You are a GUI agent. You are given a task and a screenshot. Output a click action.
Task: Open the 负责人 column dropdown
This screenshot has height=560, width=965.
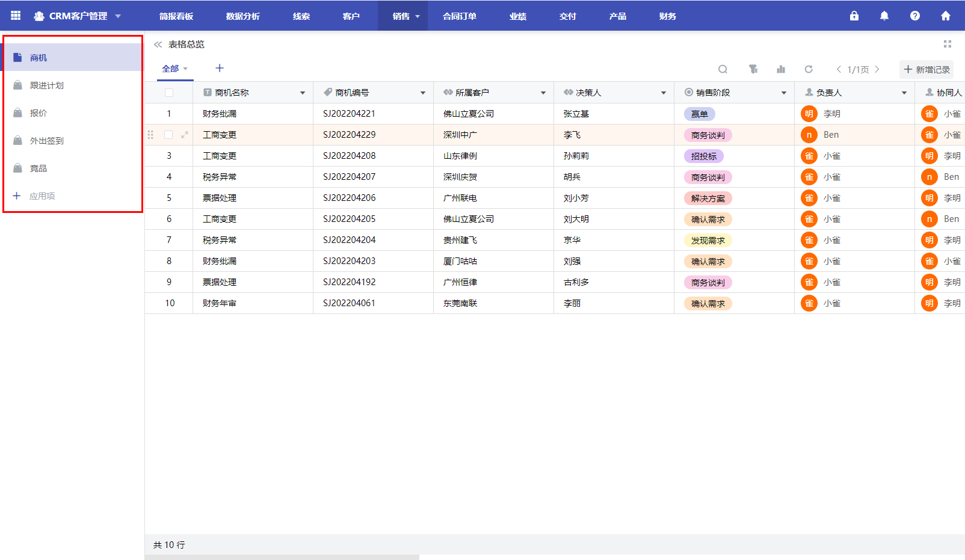click(904, 92)
